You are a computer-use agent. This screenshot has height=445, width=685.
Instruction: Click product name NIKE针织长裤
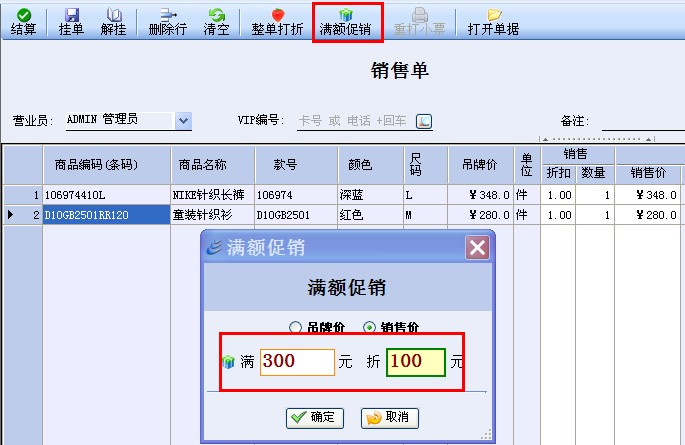coord(212,195)
